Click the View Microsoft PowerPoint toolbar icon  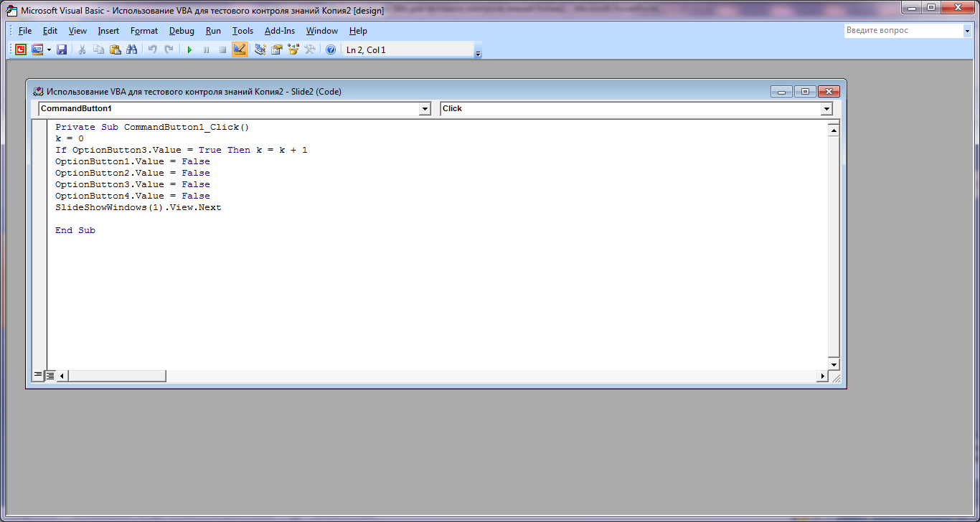coord(20,49)
